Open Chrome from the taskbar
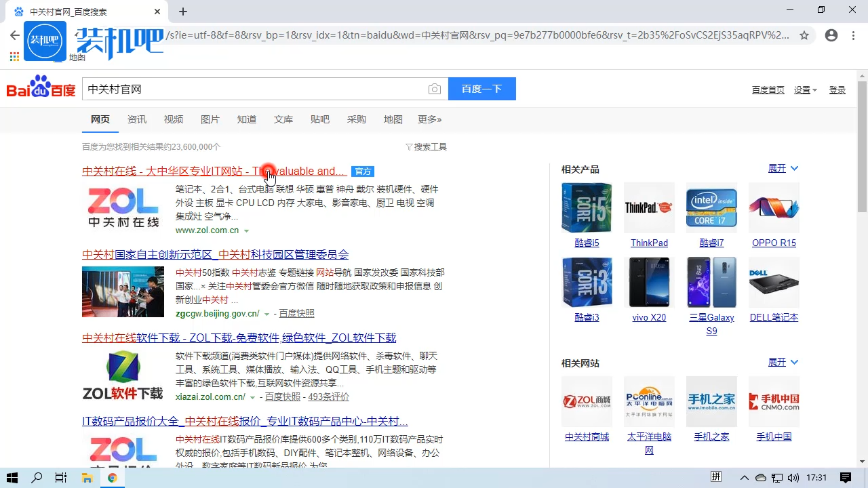868x488 pixels. point(112,478)
